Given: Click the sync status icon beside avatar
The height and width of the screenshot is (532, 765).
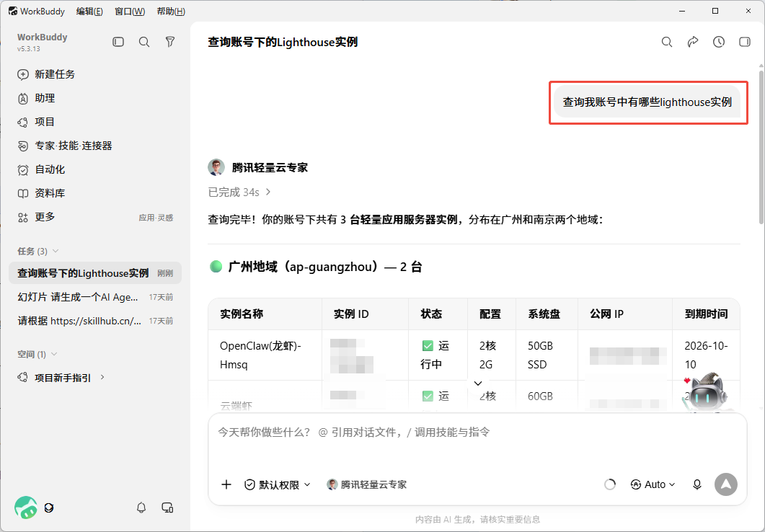Looking at the screenshot, I should pos(49,507).
